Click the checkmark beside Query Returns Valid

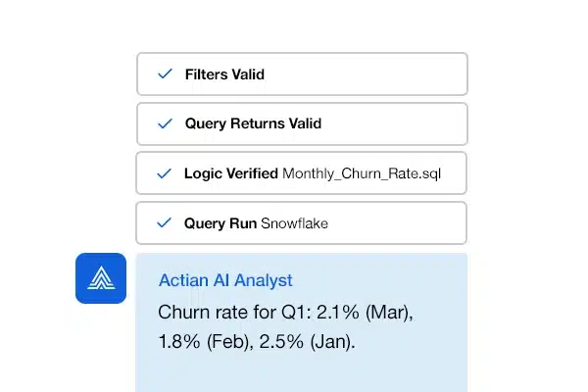pos(165,124)
